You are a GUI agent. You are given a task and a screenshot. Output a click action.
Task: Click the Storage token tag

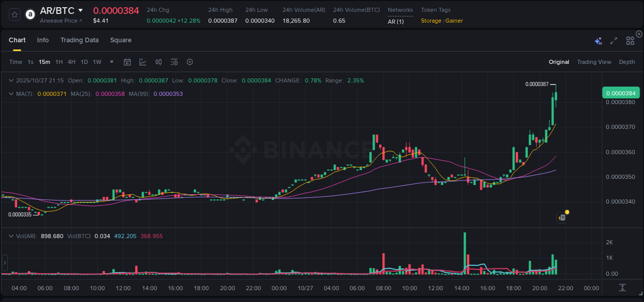431,21
